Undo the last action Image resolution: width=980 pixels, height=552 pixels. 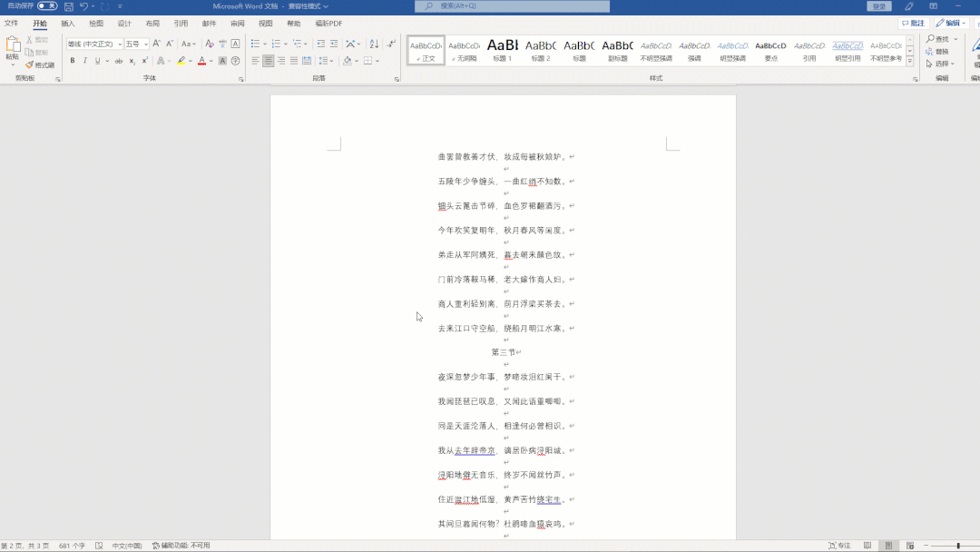click(x=83, y=6)
